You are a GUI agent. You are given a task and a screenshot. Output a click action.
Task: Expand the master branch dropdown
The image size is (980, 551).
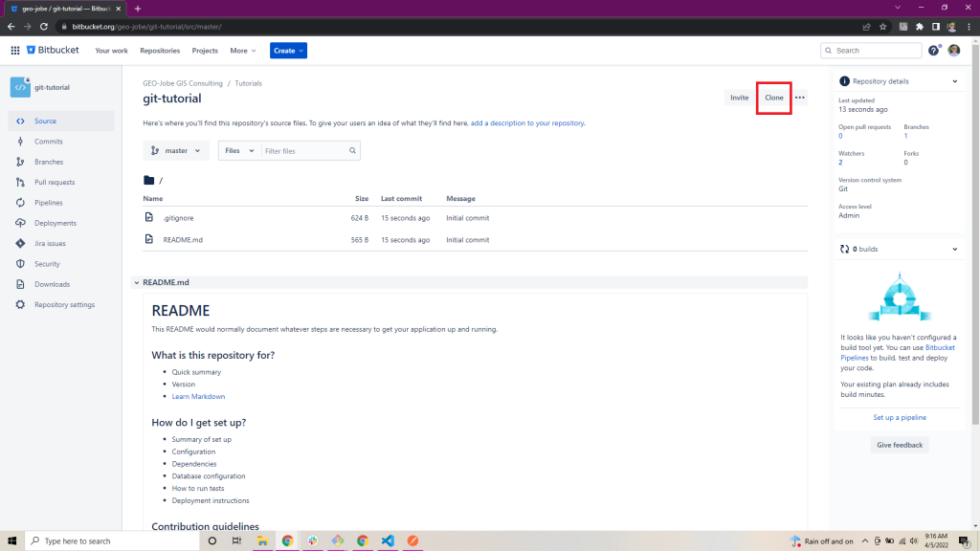click(x=176, y=150)
